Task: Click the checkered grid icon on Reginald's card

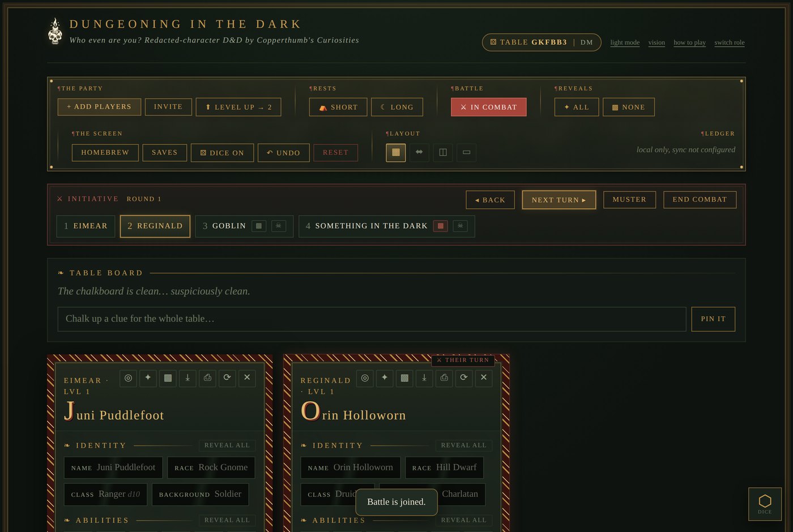Action: (404, 378)
